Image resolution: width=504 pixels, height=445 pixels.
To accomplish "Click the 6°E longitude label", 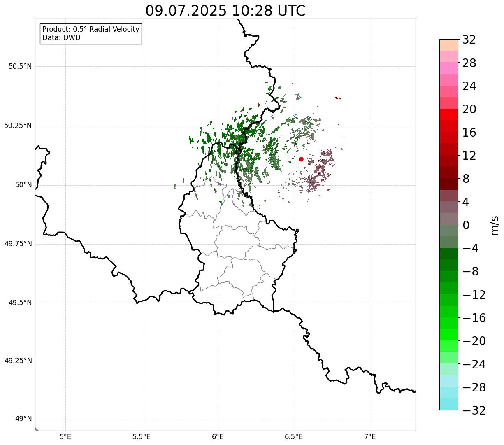I will click(218, 437).
